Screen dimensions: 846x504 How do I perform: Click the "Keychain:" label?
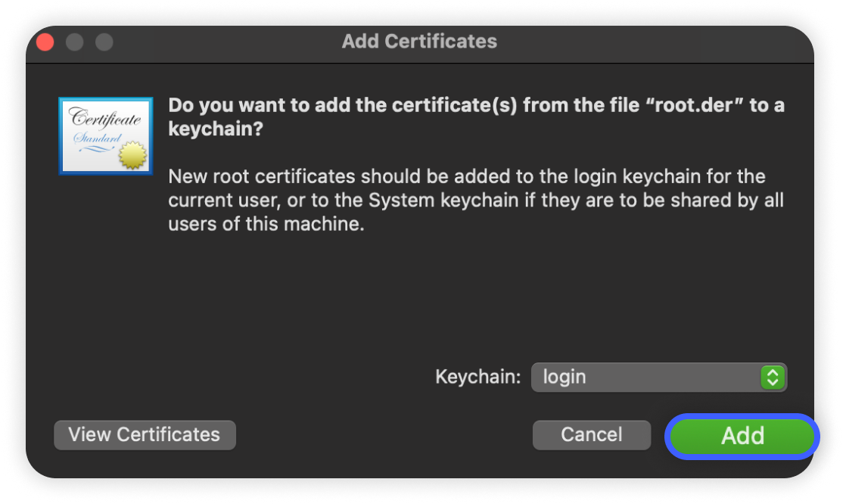tap(477, 377)
